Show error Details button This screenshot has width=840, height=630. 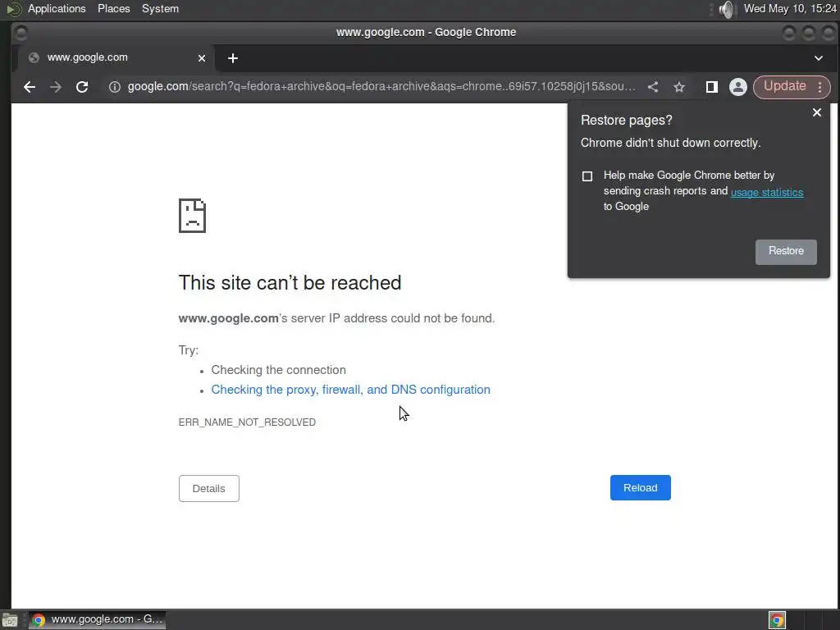click(x=209, y=489)
